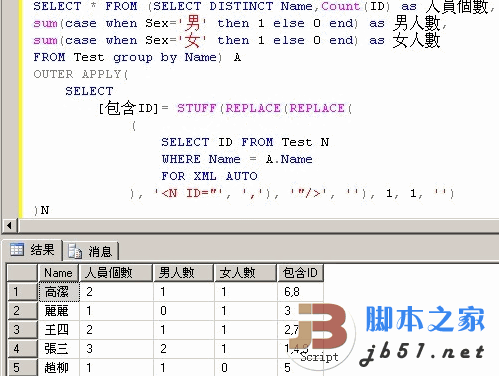Click the results grid icon on 结果 tab
The image size is (499, 376).
(17, 250)
